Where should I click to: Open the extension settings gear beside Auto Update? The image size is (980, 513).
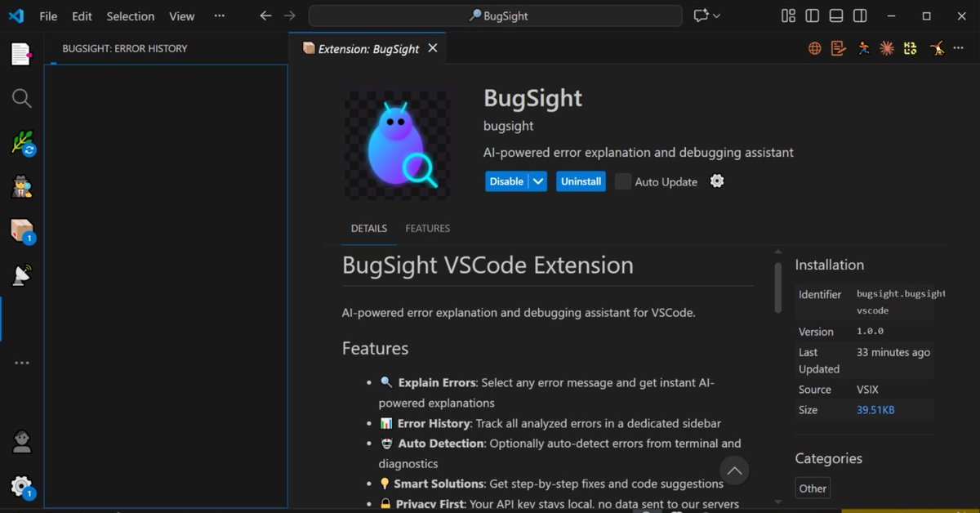coord(717,181)
